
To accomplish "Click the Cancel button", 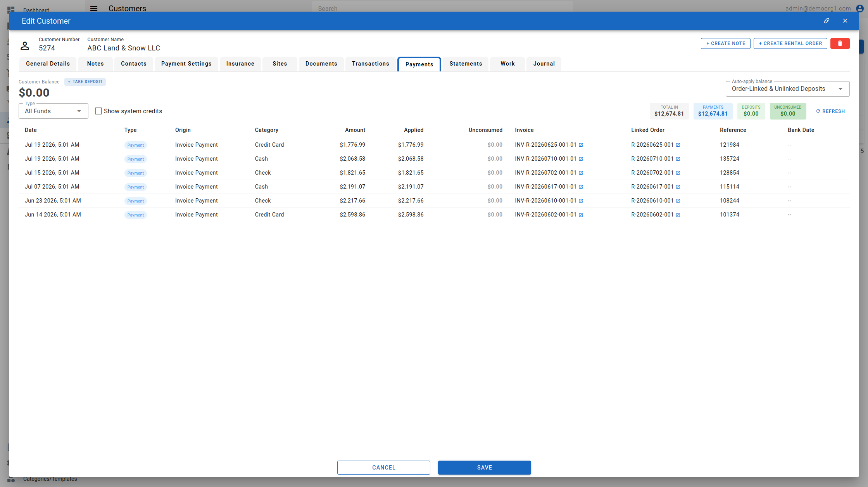I will tap(384, 468).
